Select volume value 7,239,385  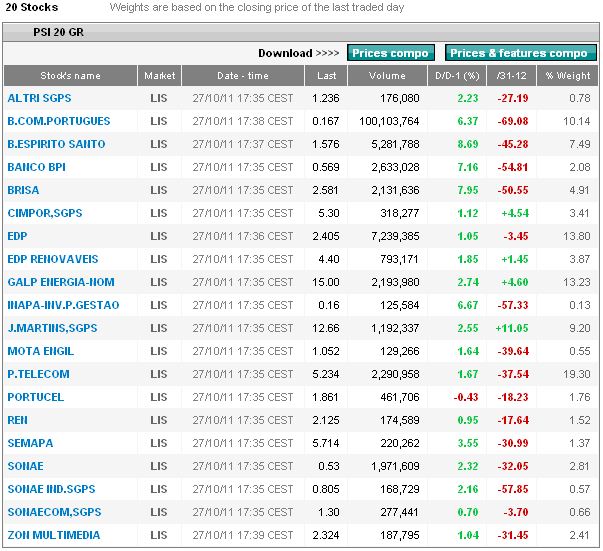[395, 236]
